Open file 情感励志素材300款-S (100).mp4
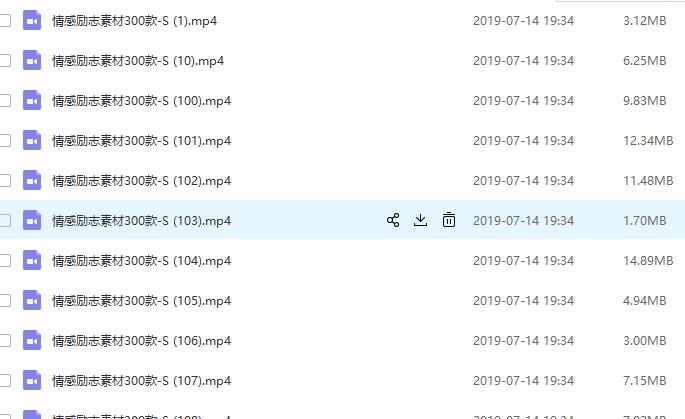Image resolution: width=685 pixels, height=419 pixels. point(142,101)
